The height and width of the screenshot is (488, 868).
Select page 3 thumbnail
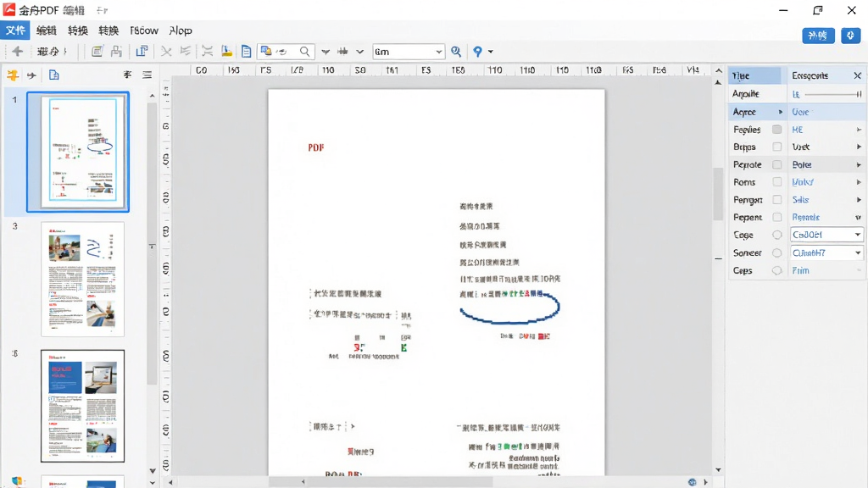[x=82, y=280]
